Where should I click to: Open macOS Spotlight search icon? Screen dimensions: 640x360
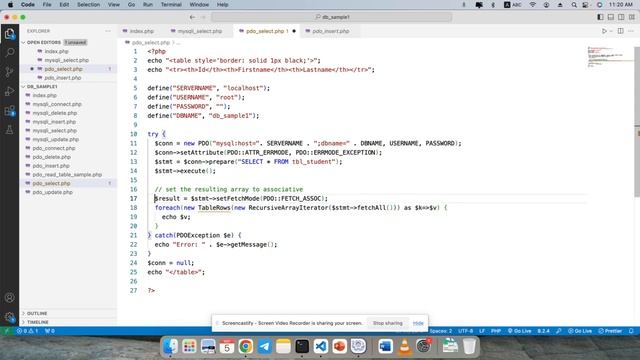click(x=574, y=4)
